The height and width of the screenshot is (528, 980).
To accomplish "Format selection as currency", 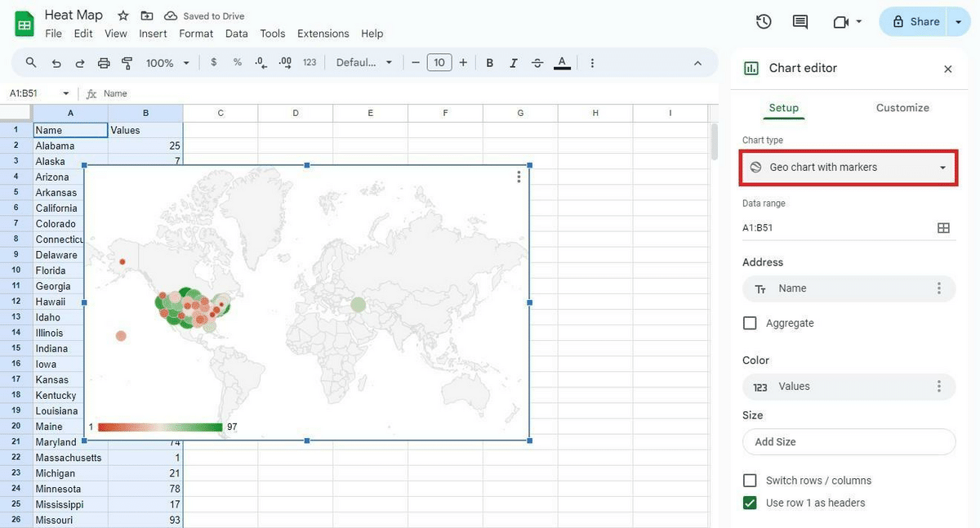I will tap(214, 62).
